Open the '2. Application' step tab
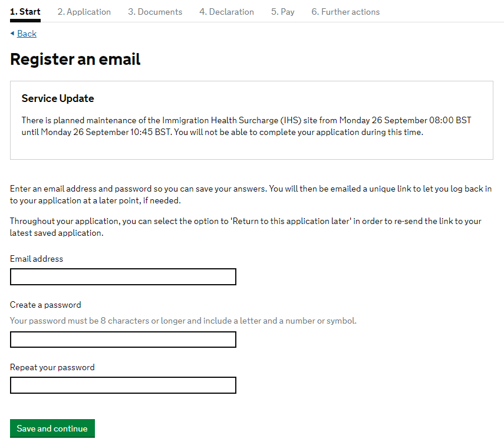504x448 pixels. click(84, 12)
